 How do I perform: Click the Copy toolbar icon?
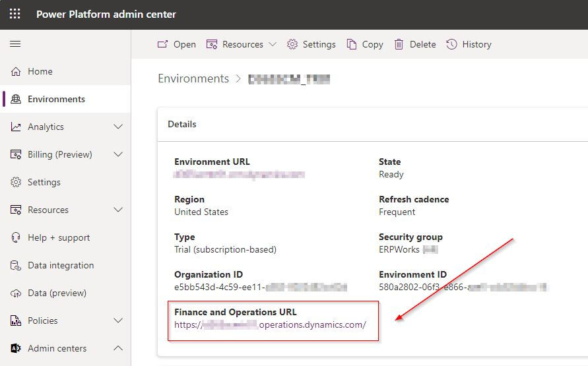351,44
